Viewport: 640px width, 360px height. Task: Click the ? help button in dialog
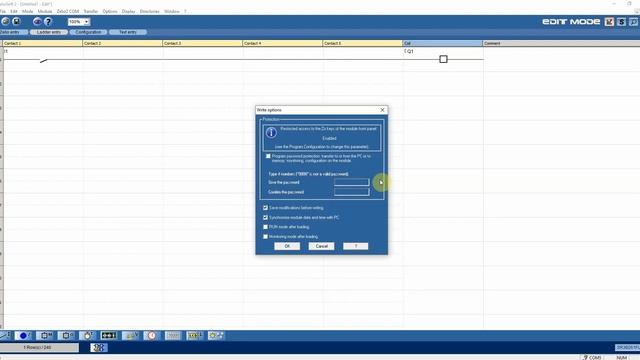356,246
